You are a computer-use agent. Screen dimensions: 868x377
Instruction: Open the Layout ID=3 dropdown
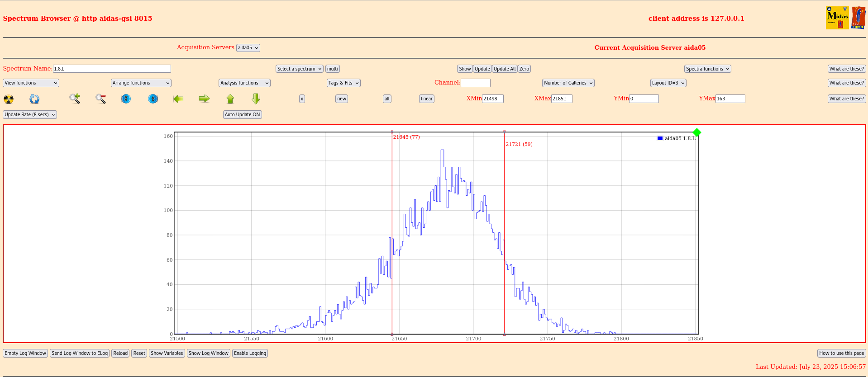[668, 83]
